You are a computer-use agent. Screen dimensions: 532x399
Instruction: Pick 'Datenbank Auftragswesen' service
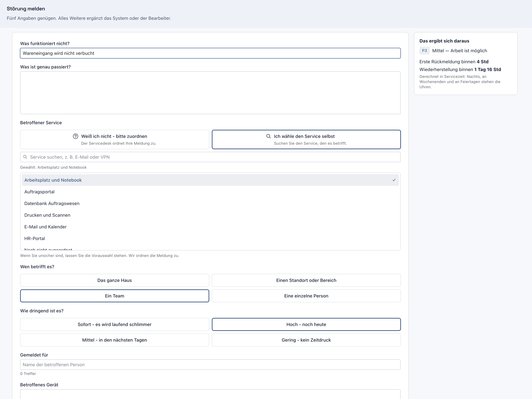(x=210, y=203)
